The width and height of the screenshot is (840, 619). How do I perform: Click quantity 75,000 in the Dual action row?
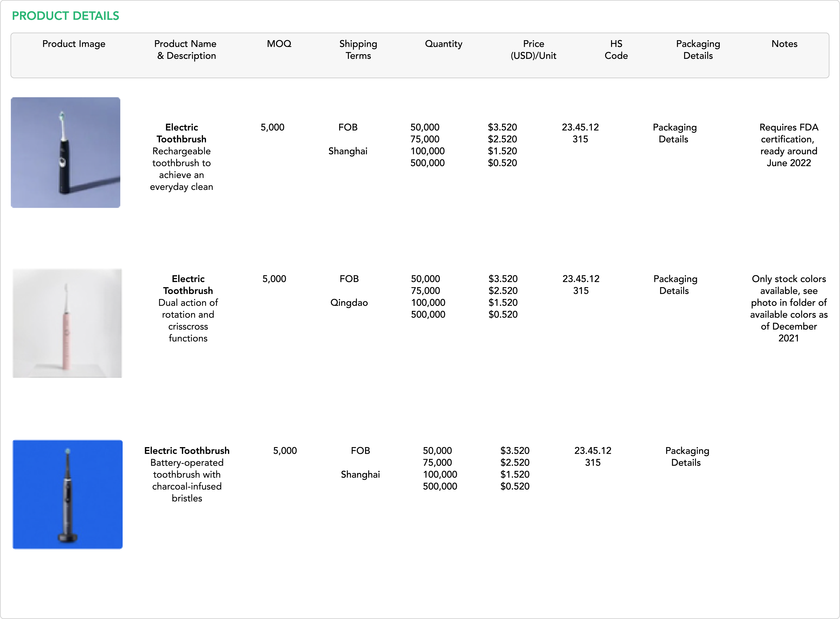[425, 291]
